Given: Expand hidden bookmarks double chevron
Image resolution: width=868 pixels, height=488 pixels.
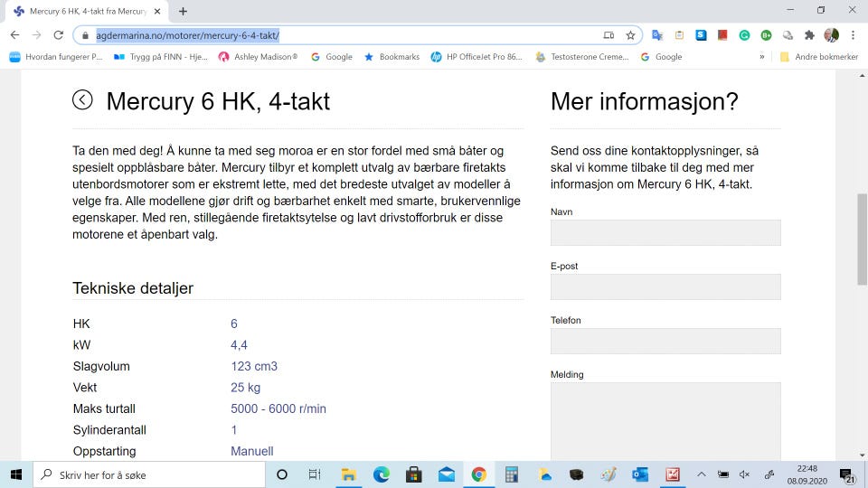Looking at the screenshot, I should 761,56.
